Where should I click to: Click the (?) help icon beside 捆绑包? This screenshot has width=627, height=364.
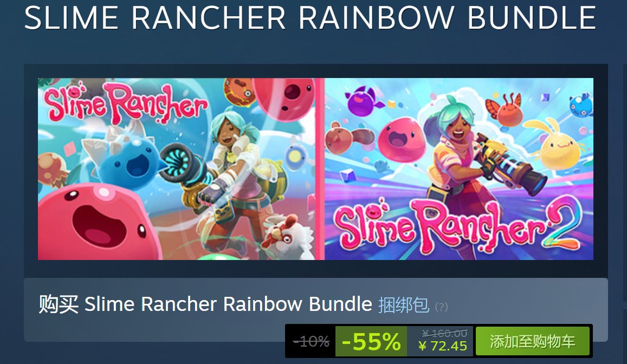441,307
